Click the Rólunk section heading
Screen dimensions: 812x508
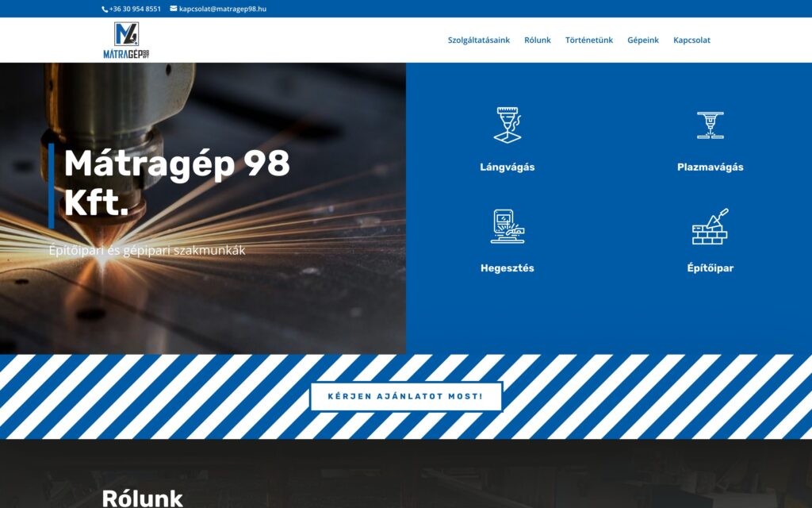coord(143,498)
